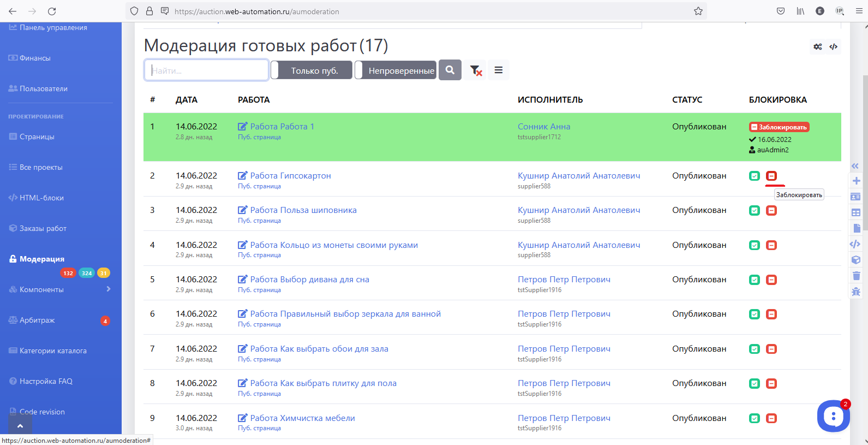Toggle the 'Непроверенные' filter
Screen dimensions: 868x445
click(396, 70)
